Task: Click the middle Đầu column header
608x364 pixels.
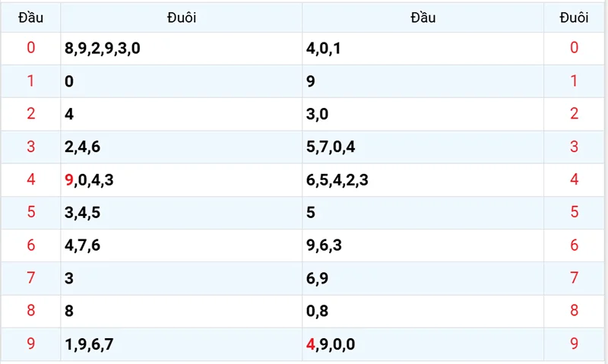Action: (423, 17)
